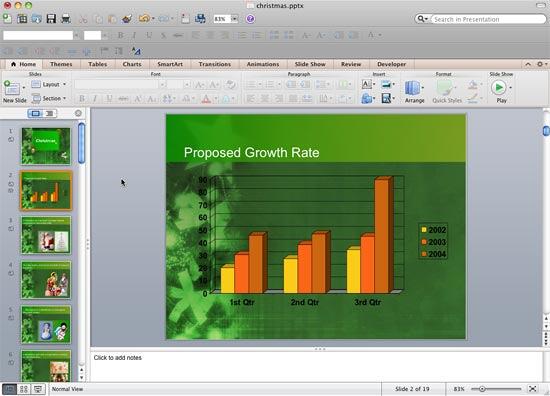Click the Print icon in toolbar
The height and width of the screenshot is (396, 550).
tap(66, 19)
